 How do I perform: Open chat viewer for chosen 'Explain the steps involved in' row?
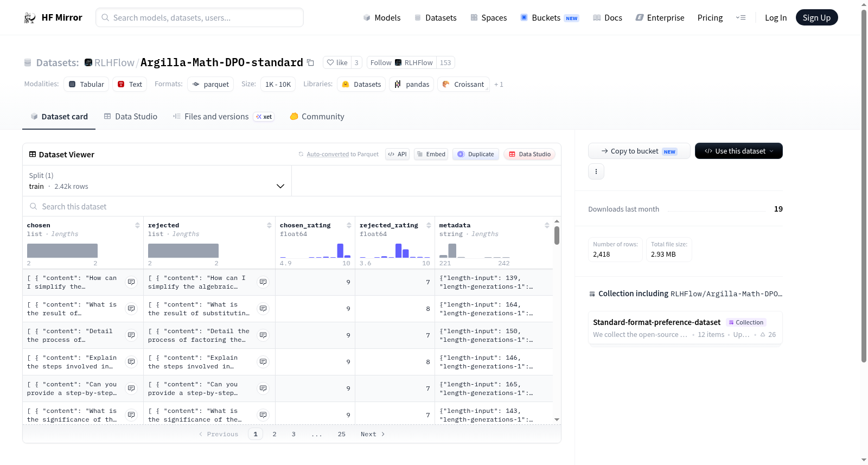click(x=131, y=362)
